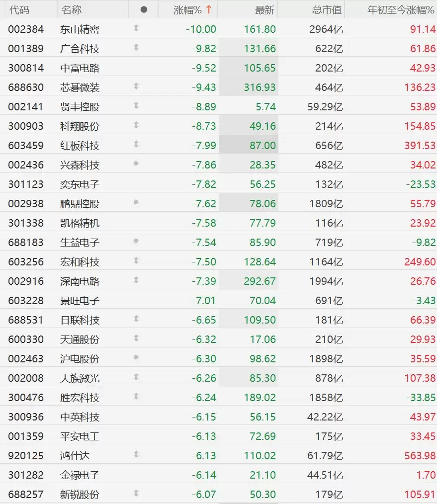Open stock 凯格精机
Screen dimensions: 437x504
coord(80,223)
